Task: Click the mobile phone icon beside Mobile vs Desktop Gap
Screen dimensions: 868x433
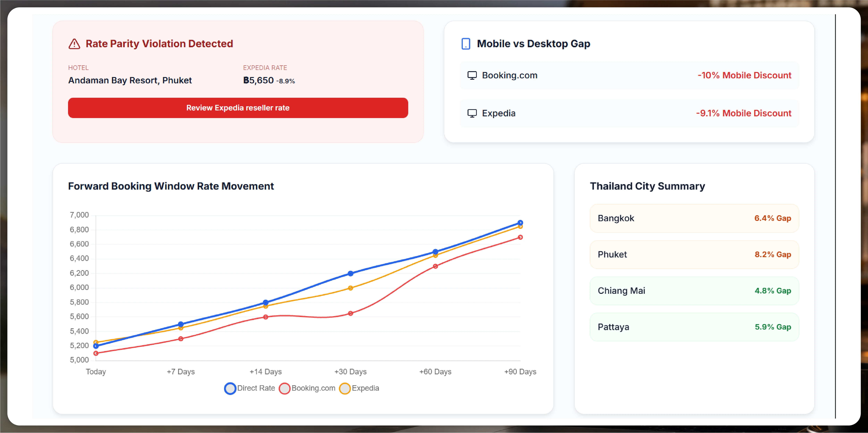Action: tap(466, 44)
